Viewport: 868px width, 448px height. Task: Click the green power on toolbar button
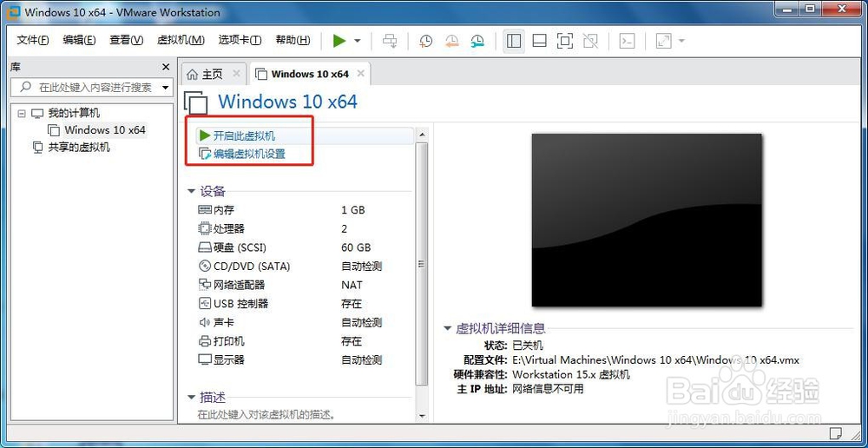tap(339, 41)
